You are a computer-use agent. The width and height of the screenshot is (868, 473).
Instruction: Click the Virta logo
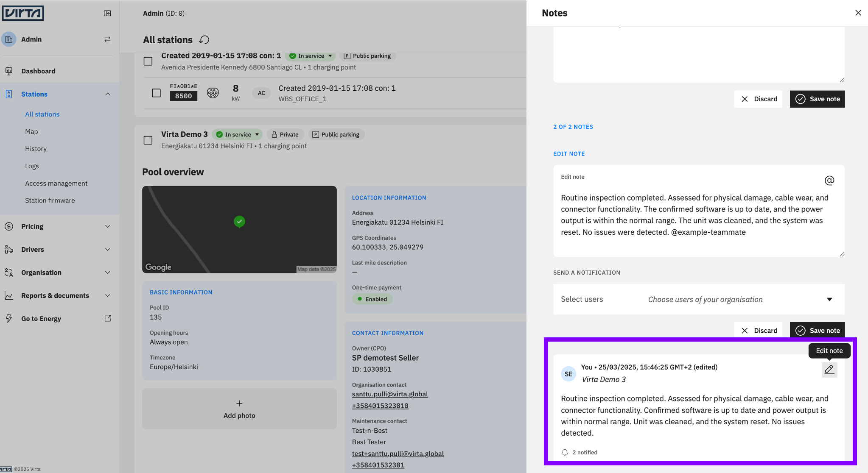[23, 13]
